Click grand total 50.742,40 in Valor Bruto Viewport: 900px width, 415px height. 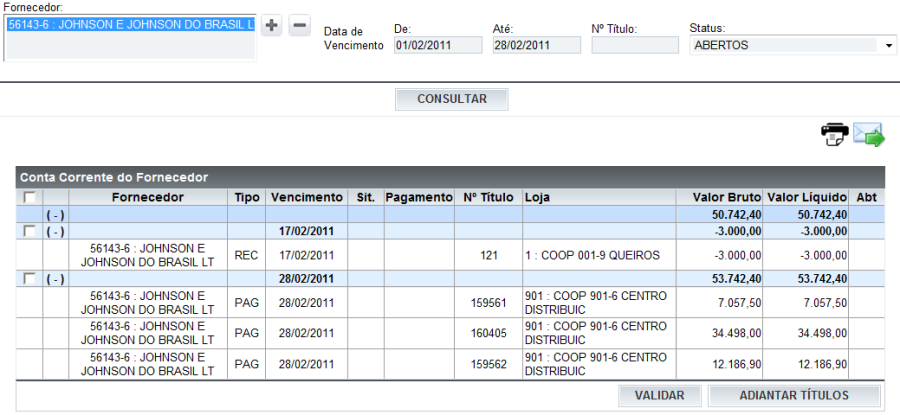click(x=719, y=215)
